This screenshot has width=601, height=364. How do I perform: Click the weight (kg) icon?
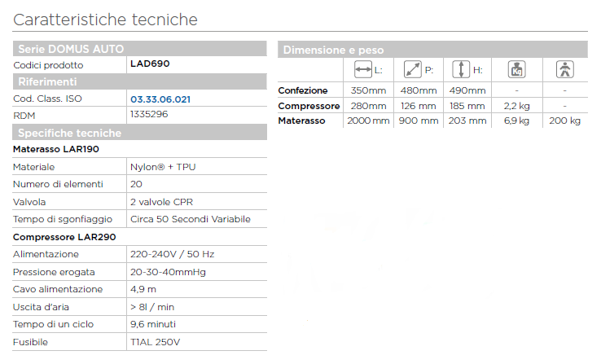[515, 70]
